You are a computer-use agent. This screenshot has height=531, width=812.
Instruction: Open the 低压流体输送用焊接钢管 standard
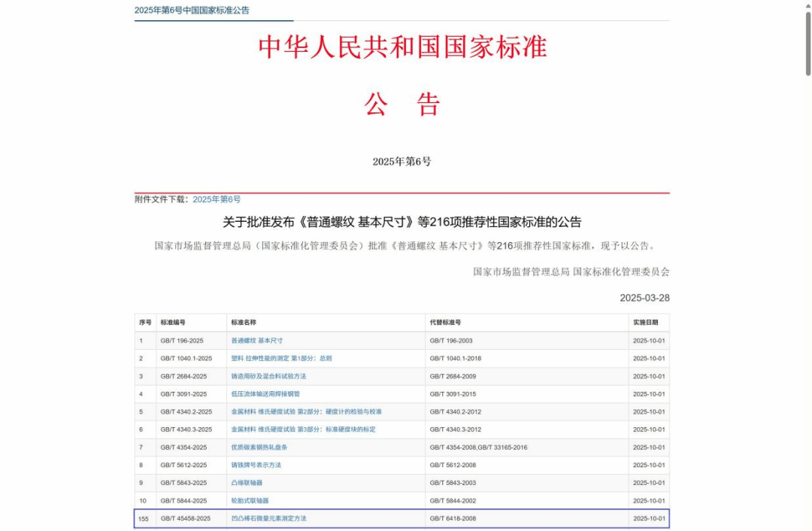coord(265,394)
